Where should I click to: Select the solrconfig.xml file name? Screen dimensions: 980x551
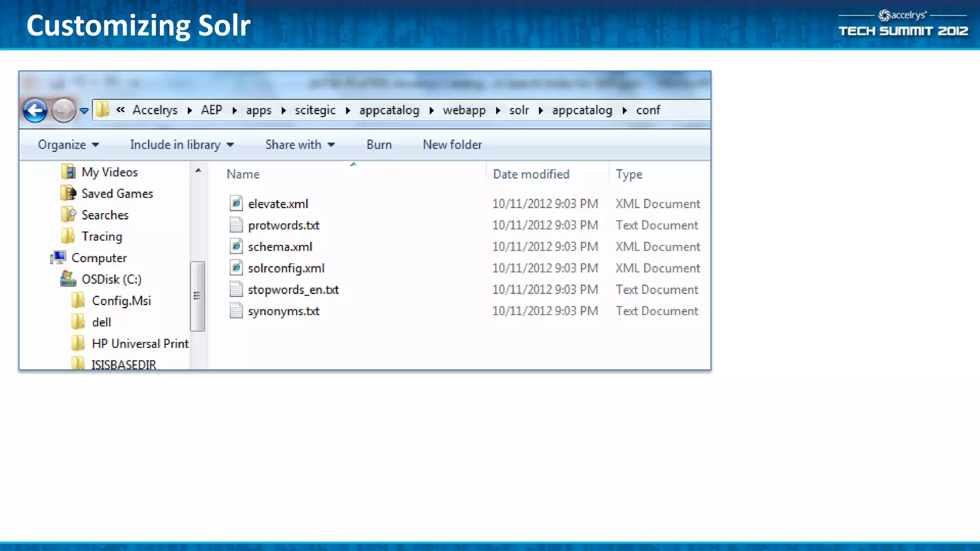pos(286,268)
